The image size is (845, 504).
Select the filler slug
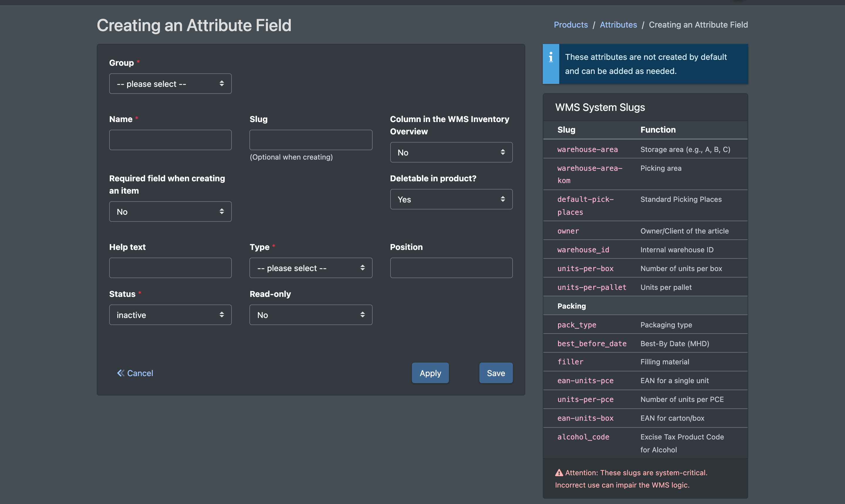(570, 362)
